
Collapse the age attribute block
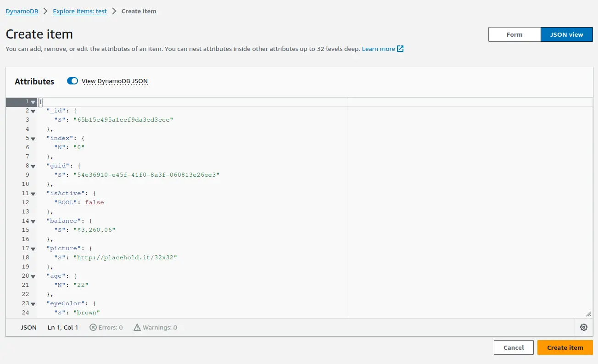pyautogui.click(x=32, y=276)
